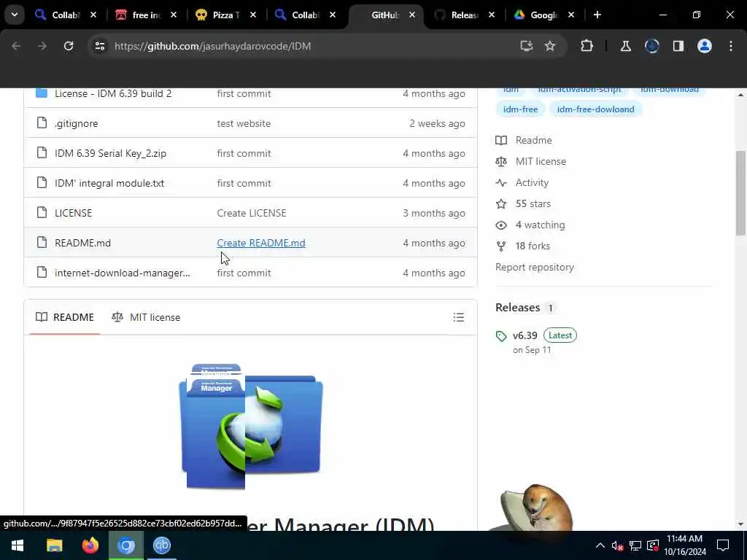This screenshot has width=747, height=560.
Task: Open internet-download-manager file entry
Action: [123, 273]
